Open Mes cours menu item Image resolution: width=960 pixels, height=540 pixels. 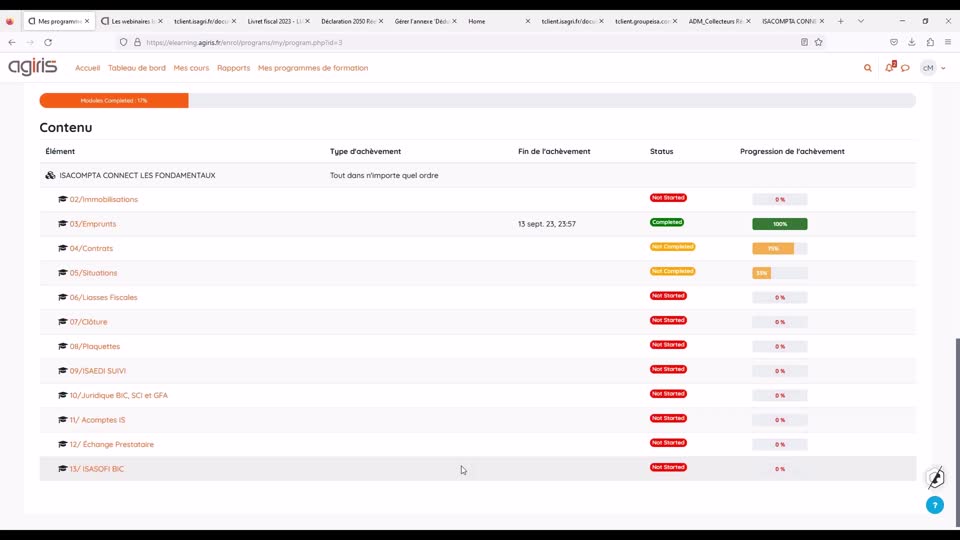[191, 68]
